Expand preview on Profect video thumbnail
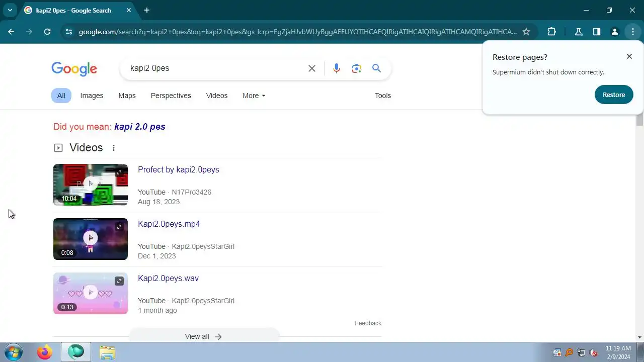 point(119,172)
